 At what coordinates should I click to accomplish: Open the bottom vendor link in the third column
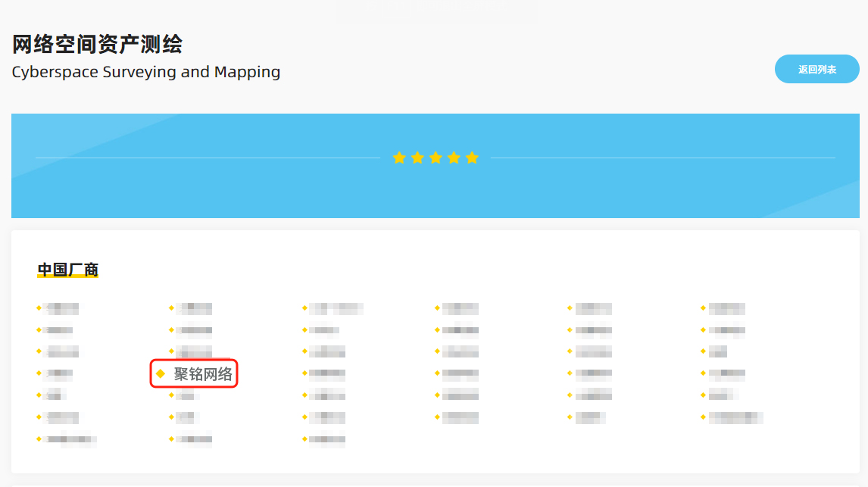coord(327,439)
